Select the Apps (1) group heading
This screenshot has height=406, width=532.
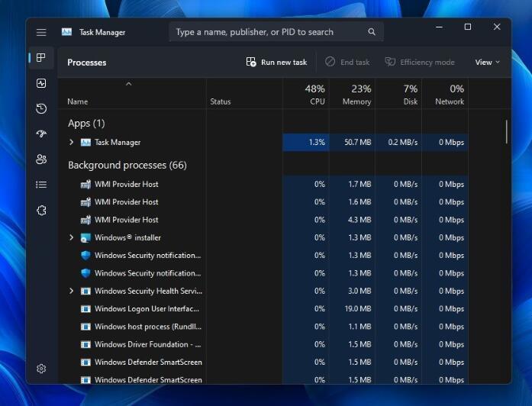pyautogui.click(x=86, y=123)
